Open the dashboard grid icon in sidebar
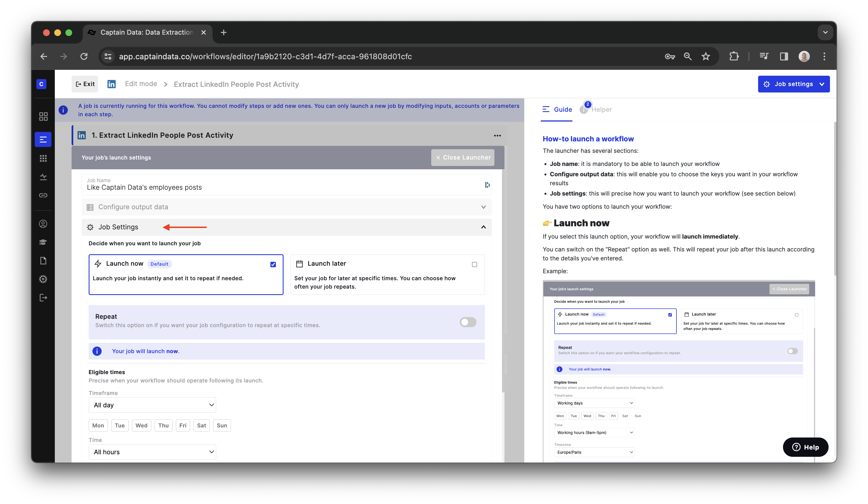The image size is (868, 504). tap(43, 116)
